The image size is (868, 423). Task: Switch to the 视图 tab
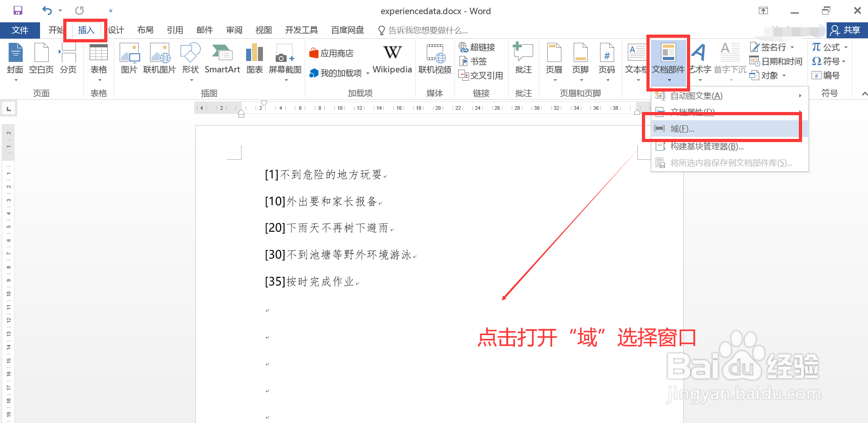click(264, 30)
